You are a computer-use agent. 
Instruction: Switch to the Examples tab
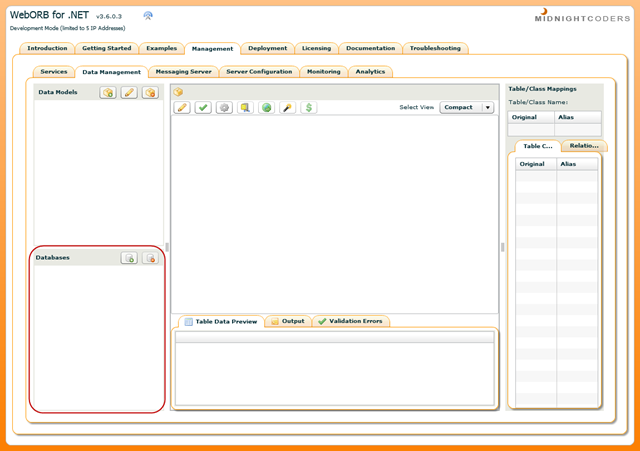[162, 48]
